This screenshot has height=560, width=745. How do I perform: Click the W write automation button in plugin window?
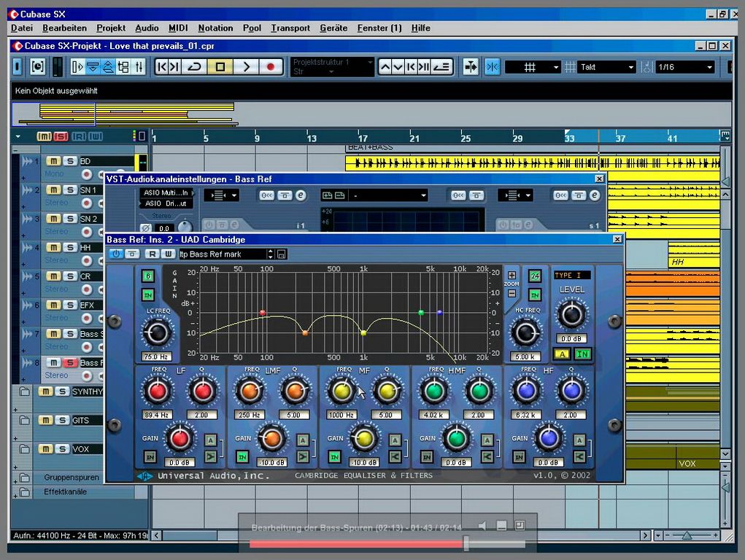[x=169, y=254]
